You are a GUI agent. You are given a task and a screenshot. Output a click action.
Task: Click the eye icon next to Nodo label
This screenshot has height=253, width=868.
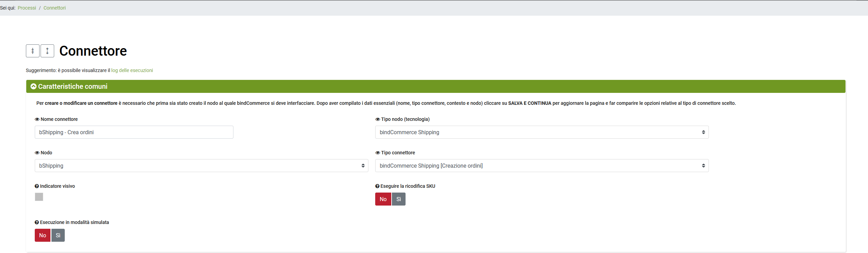pos(37,153)
